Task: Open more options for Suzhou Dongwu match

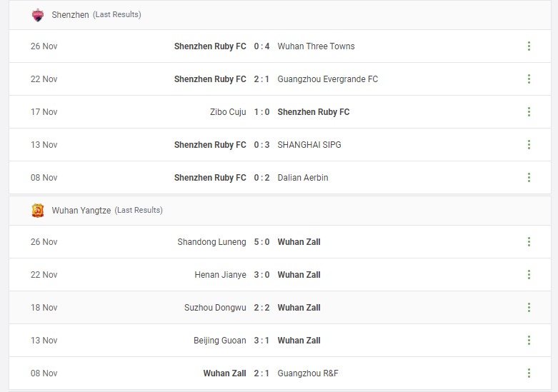Action: coord(529,307)
